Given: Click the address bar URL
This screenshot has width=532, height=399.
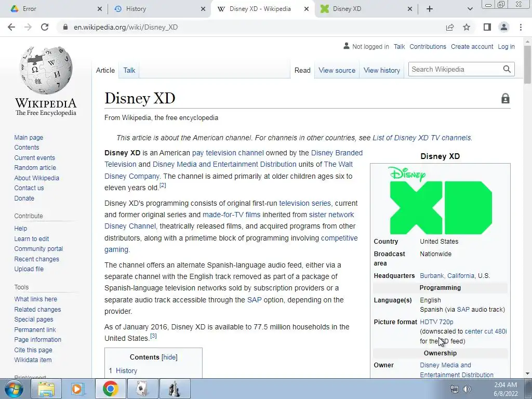Looking at the screenshot, I should pos(126,27).
